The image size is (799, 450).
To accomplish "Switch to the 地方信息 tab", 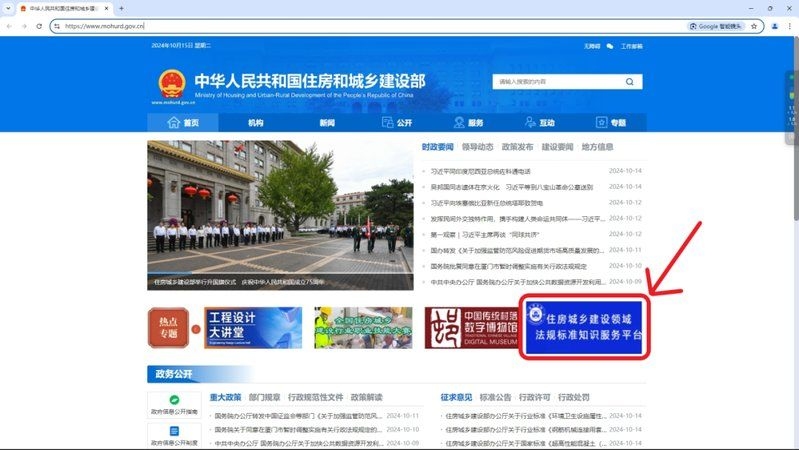I will click(x=597, y=147).
